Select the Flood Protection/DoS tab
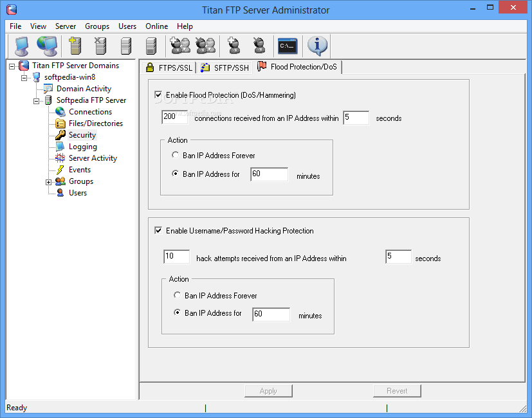 tap(297, 67)
